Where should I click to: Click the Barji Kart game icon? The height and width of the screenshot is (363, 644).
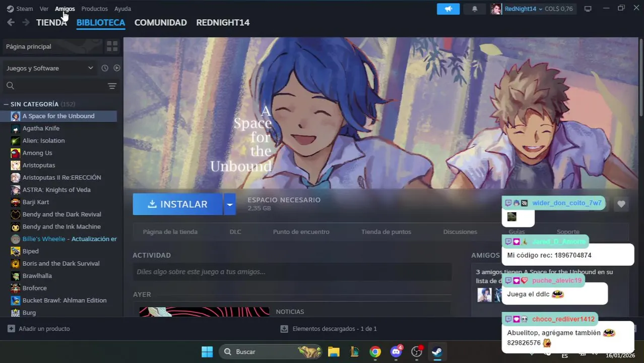point(16,202)
